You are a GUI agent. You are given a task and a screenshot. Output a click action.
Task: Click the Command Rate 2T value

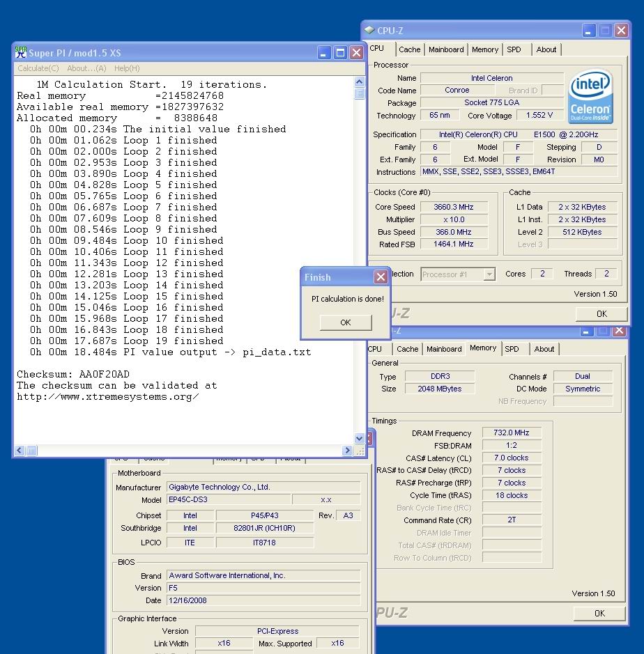click(x=512, y=520)
